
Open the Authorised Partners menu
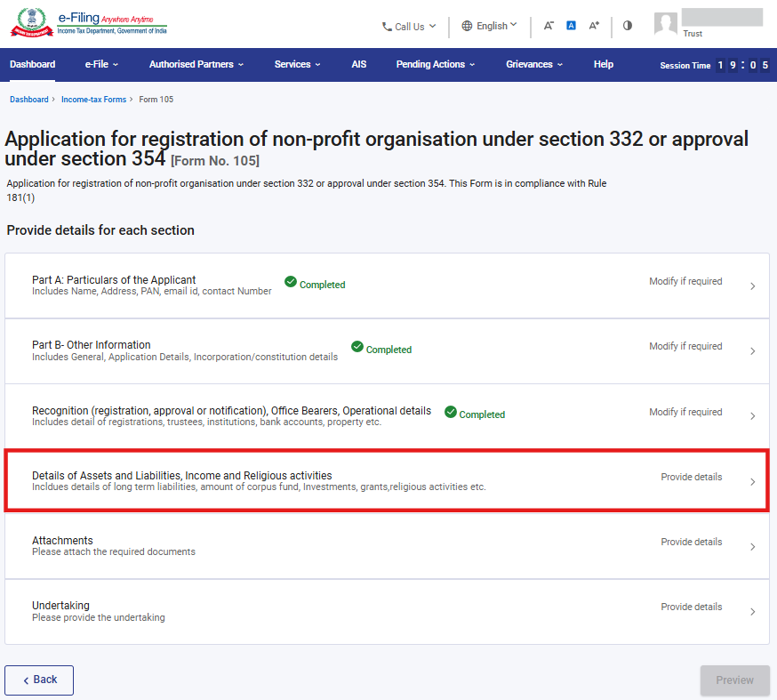pyautogui.click(x=196, y=64)
